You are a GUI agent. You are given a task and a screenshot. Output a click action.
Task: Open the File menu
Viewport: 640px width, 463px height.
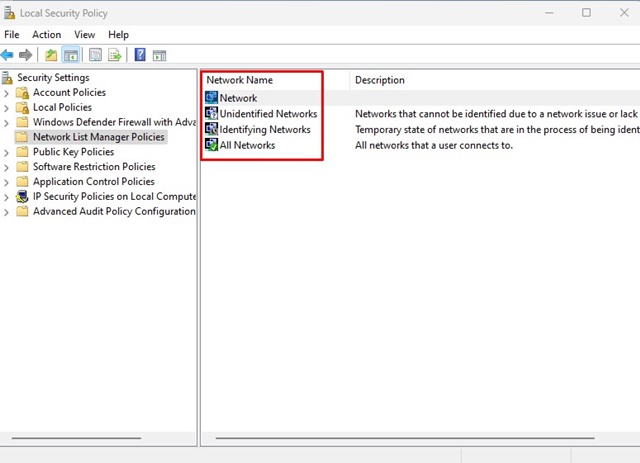(x=12, y=35)
